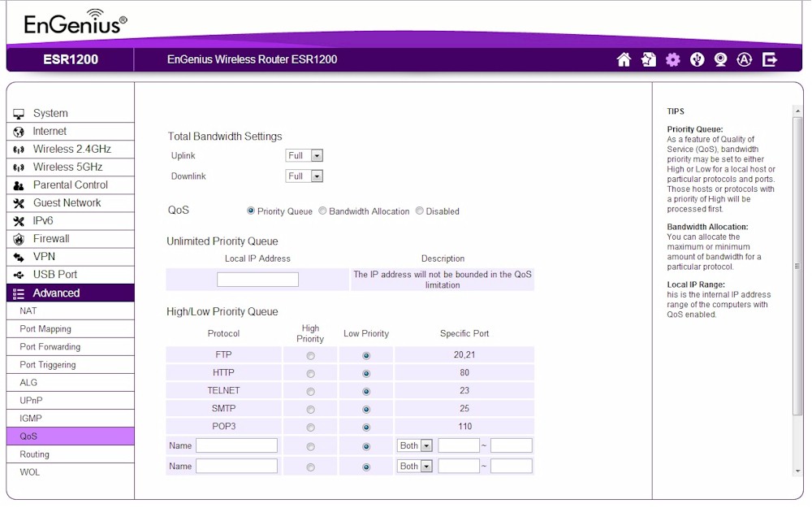Open the Downlink bandwidth dropdown
Viewport: 812px width, 508px height.
point(304,176)
